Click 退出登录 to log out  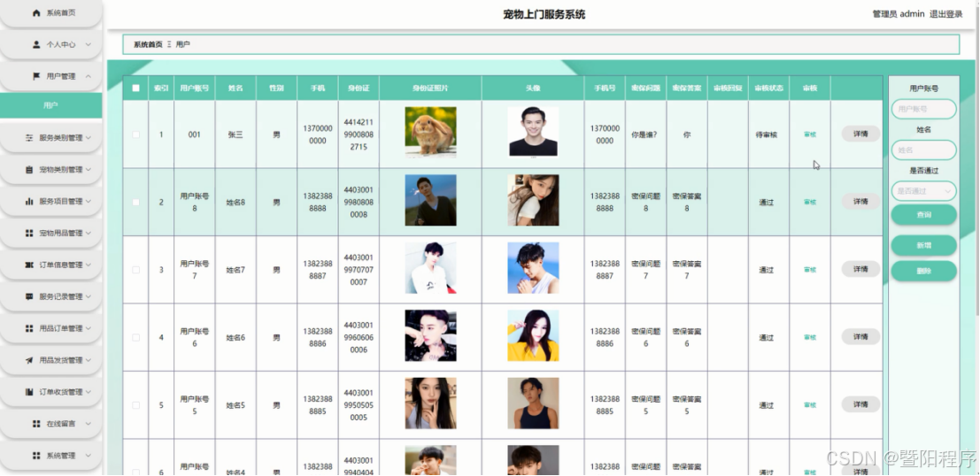[x=946, y=14]
